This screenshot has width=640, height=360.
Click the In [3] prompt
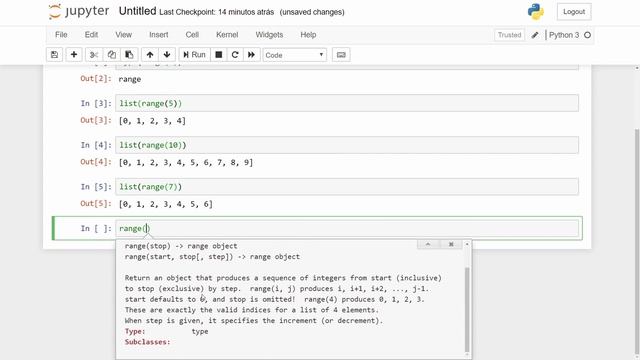tap(96, 103)
